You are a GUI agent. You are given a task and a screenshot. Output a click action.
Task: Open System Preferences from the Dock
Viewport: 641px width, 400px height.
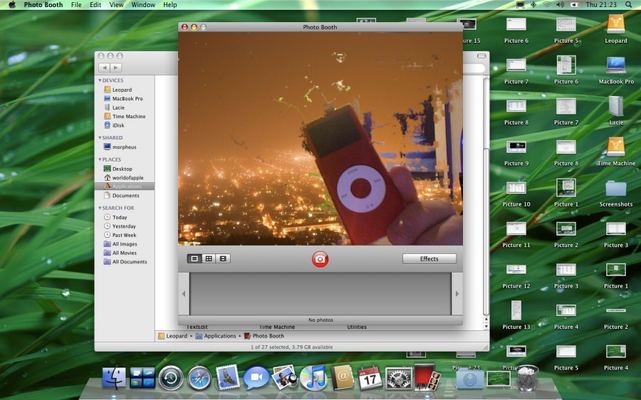(x=399, y=378)
